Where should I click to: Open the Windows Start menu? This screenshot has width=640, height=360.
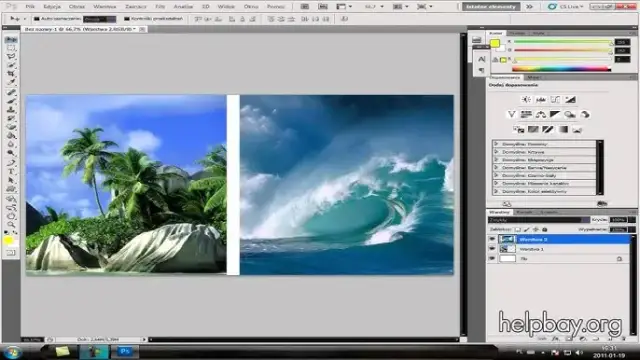12,352
